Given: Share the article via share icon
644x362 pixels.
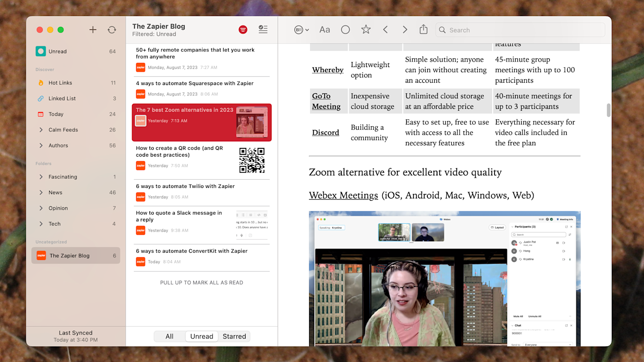Looking at the screenshot, I should point(424,29).
